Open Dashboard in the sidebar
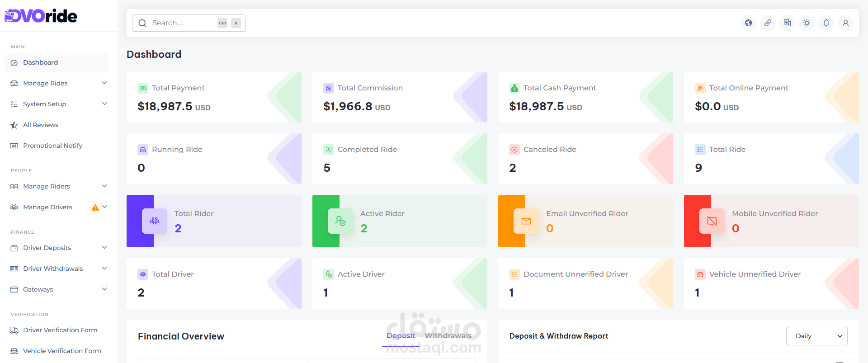This screenshot has width=868, height=363. coord(57,63)
